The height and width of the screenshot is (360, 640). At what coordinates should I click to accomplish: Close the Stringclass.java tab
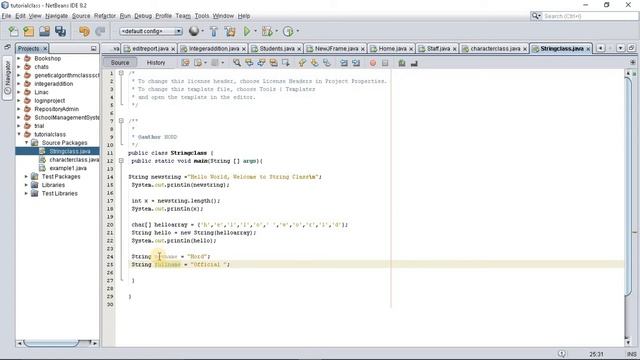588,49
